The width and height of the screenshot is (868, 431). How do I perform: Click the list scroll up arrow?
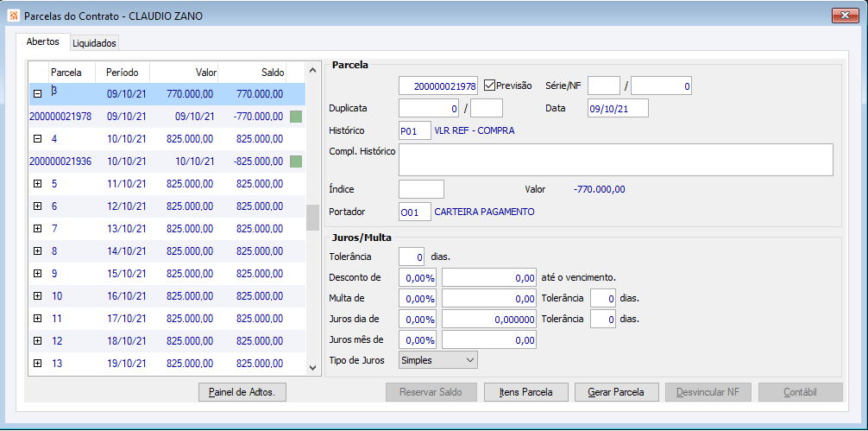312,70
